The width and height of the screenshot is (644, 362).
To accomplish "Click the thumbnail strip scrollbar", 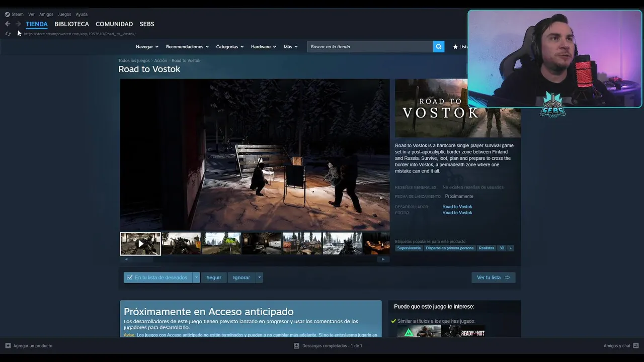I will (255, 259).
